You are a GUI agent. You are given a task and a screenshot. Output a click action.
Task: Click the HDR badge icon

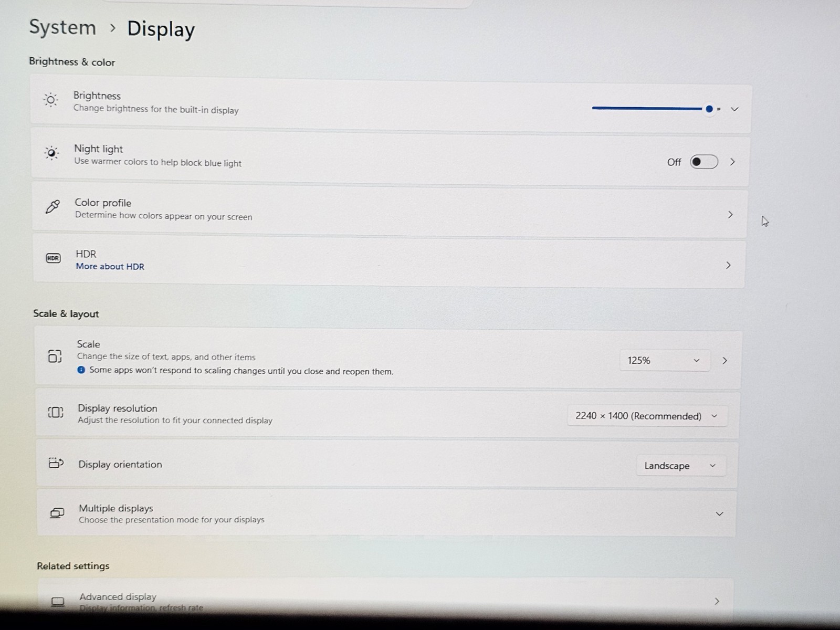pyautogui.click(x=54, y=258)
